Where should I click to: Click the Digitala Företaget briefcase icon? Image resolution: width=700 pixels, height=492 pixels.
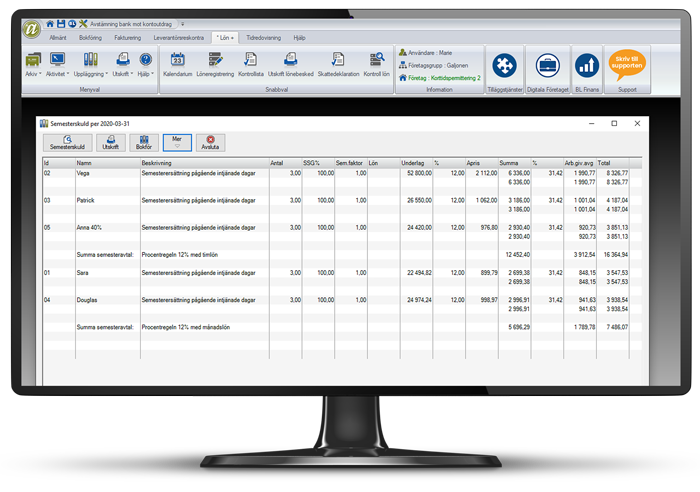tap(548, 66)
